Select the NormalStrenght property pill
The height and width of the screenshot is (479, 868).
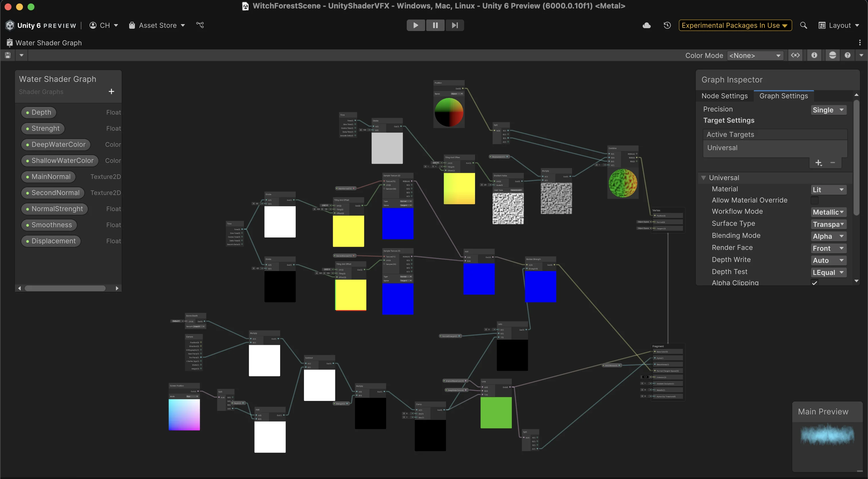[x=55, y=209]
